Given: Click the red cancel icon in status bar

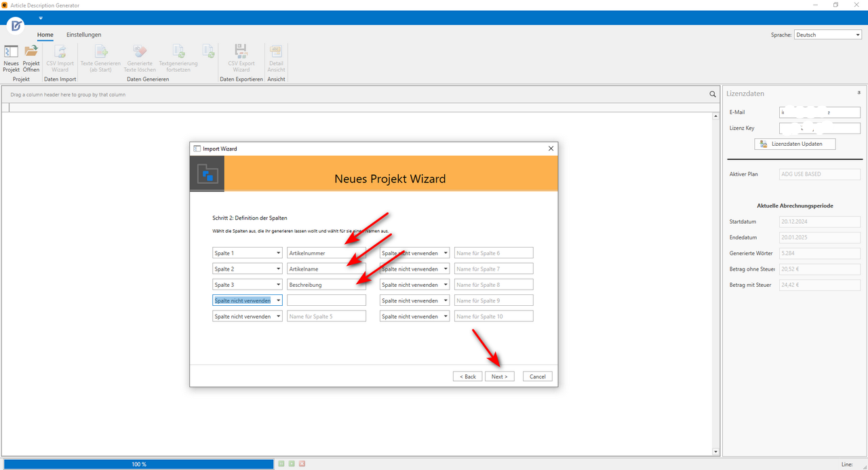Looking at the screenshot, I should 302,464.
